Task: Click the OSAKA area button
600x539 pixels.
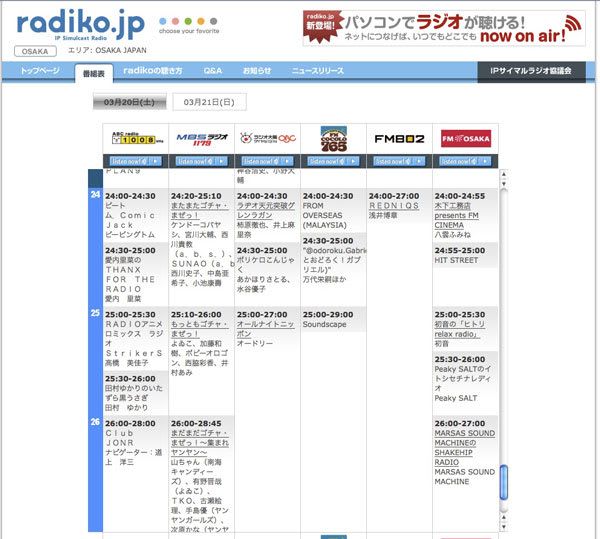Action: 35,51
